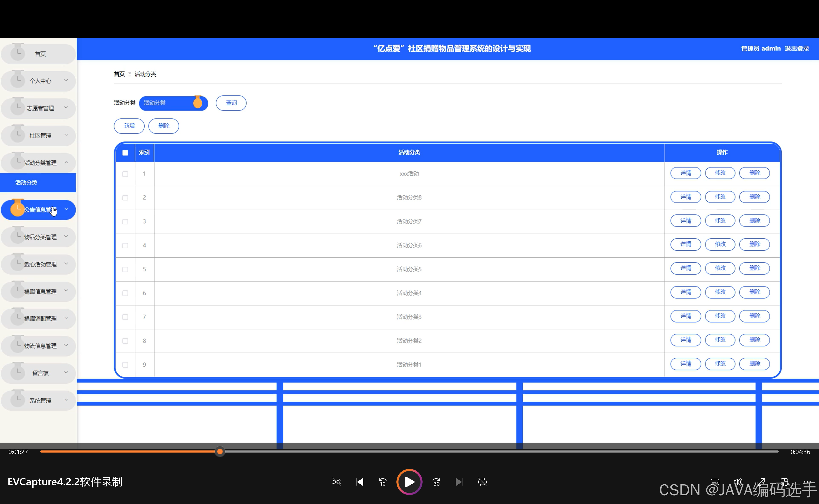Click the 管理员 admin user label
Screen dimensions: 819x504
coord(761,49)
